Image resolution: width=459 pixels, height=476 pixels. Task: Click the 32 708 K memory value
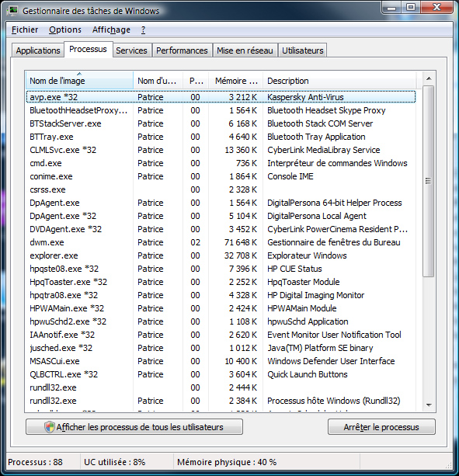click(x=241, y=255)
